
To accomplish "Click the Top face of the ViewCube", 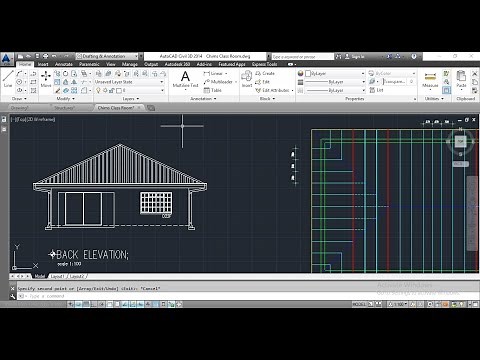I will point(460,141).
